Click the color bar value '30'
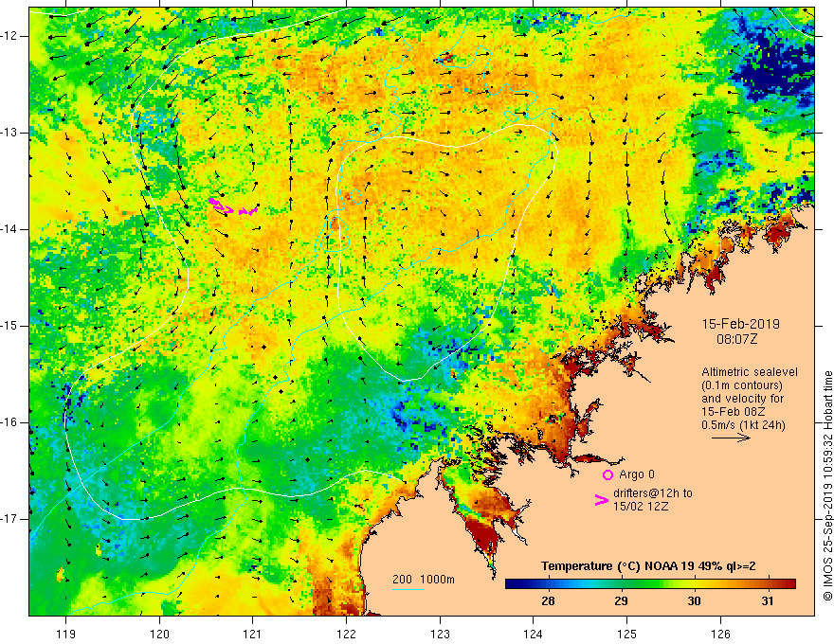 tap(694, 601)
